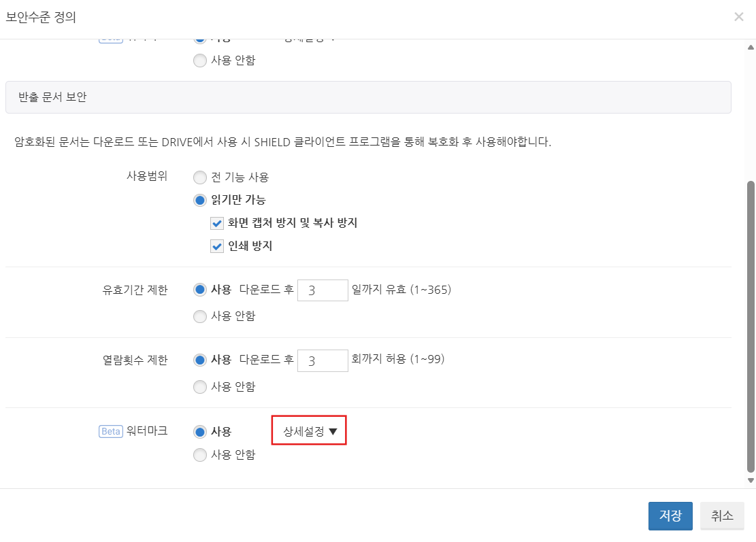
Task: Close the 보안수준 정의 dialog with X
Action: [x=738, y=17]
